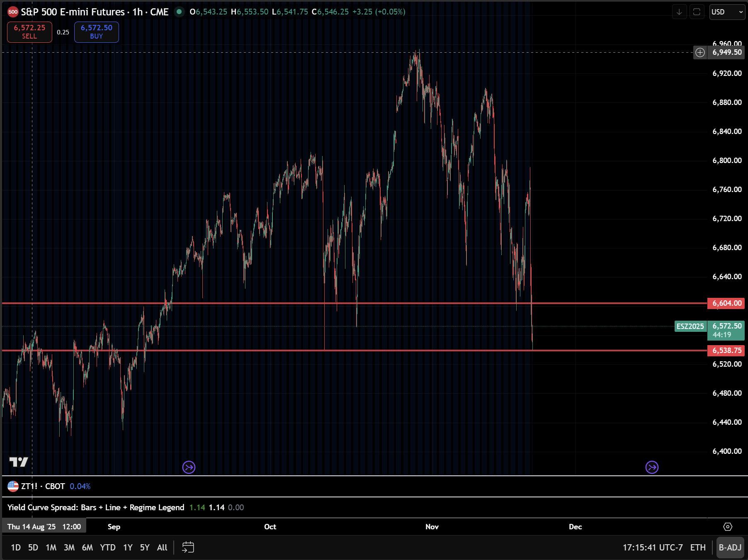The width and height of the screenshot is (748, 560).
Task: Click the Yield Curve Spread indicator title
Action: click(x=95, y=507)
